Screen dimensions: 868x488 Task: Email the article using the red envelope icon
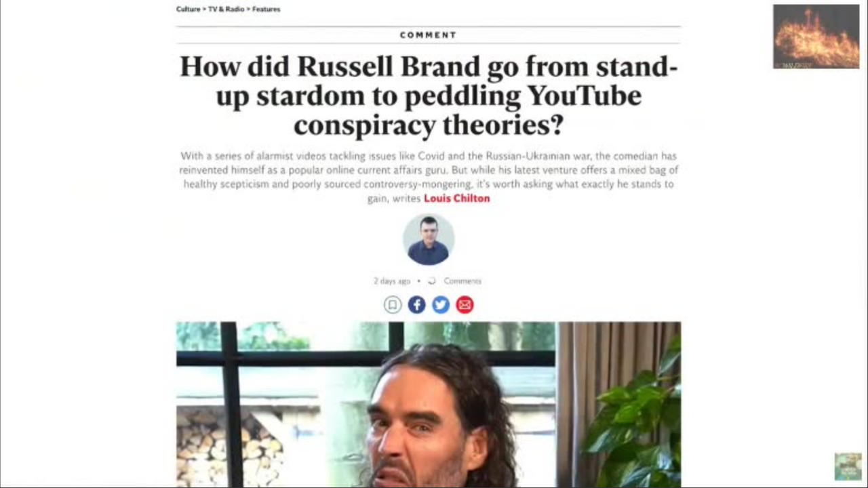pos(465,305)
